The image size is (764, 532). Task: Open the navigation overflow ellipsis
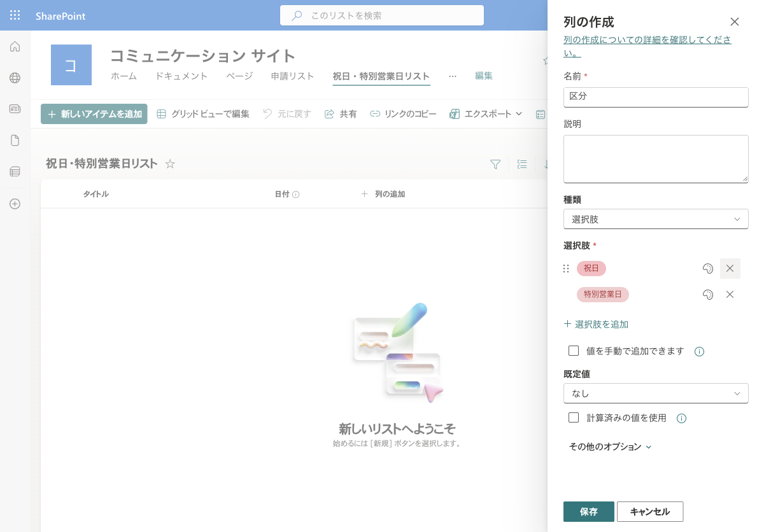453,76
